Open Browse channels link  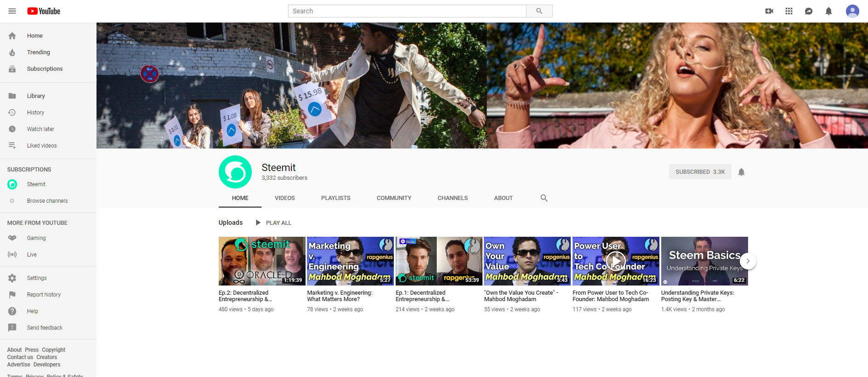[47, 201]
